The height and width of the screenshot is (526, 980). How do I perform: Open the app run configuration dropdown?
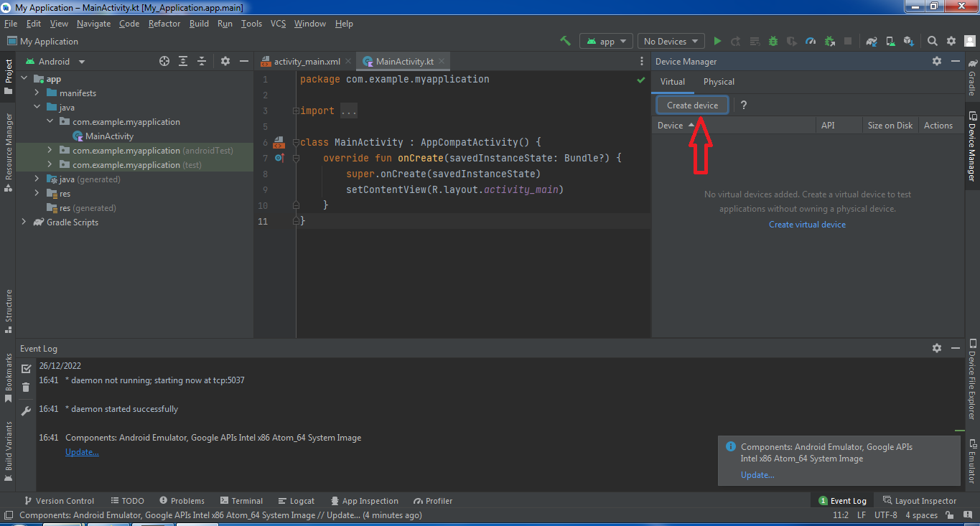[607, 42]
